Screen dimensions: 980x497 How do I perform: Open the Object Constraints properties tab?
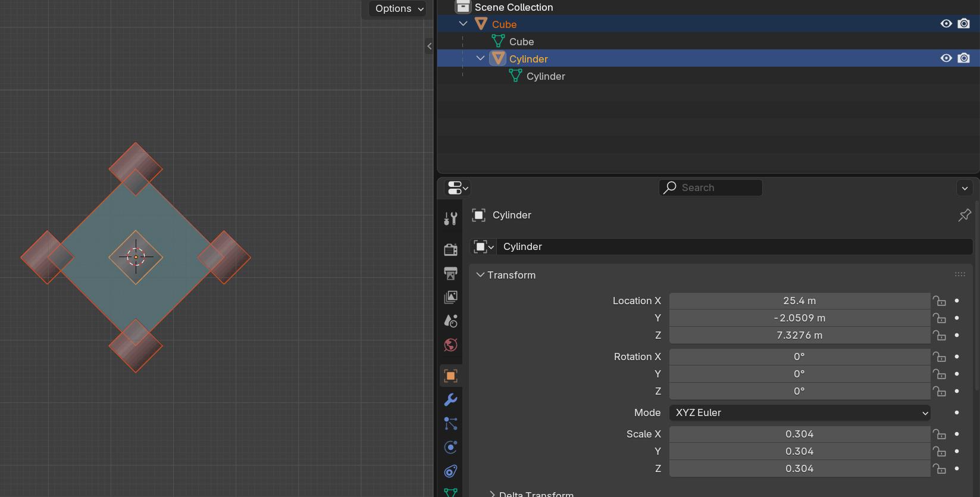(x=450, y=471)
